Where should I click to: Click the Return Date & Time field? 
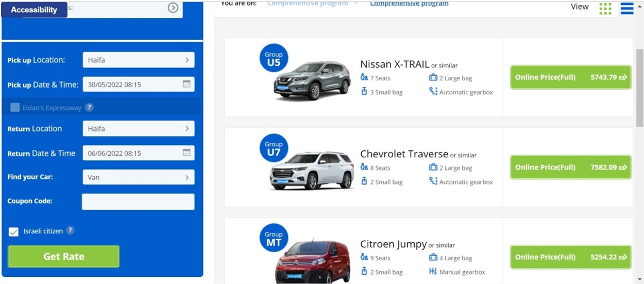click(x=139, y=153)
